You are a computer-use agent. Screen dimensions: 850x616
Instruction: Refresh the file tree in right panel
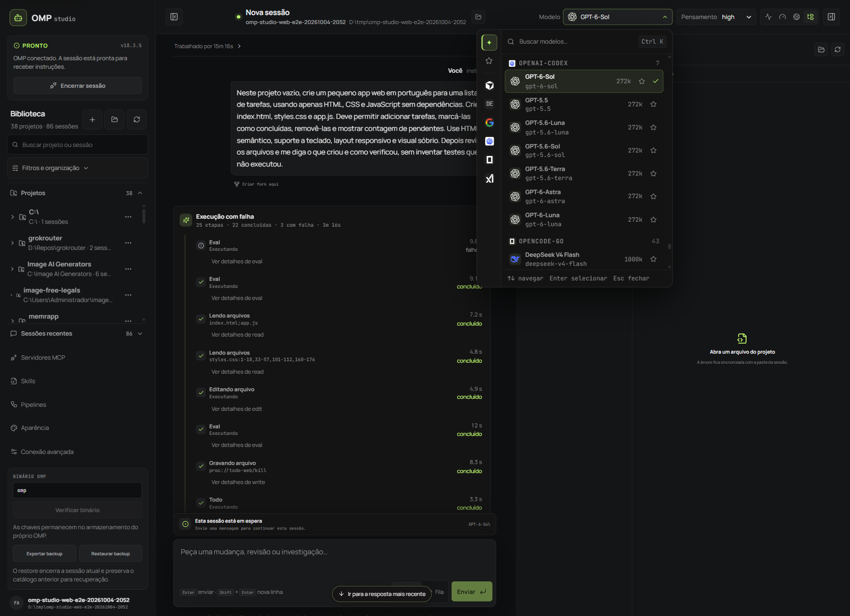(837, 49)
